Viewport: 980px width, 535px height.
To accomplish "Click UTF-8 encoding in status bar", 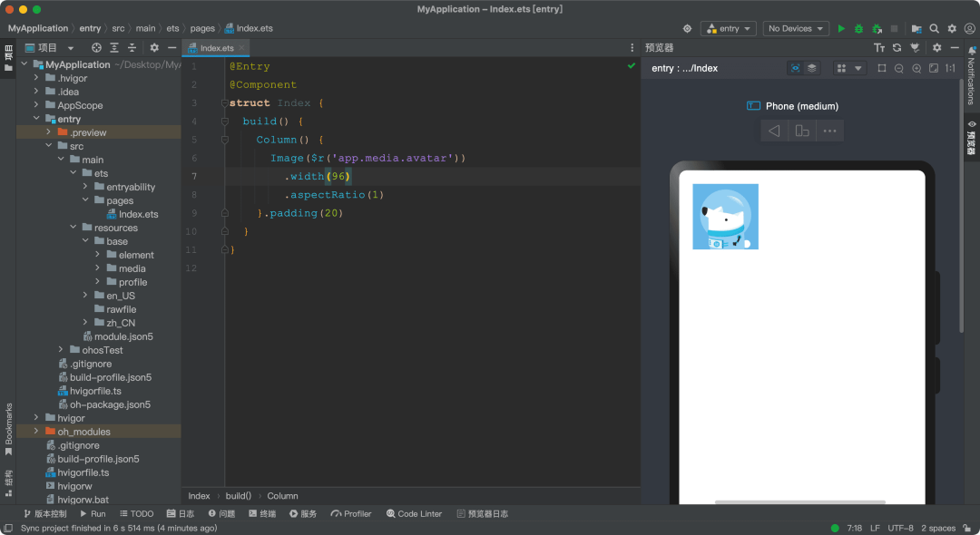I will (900, 528).
